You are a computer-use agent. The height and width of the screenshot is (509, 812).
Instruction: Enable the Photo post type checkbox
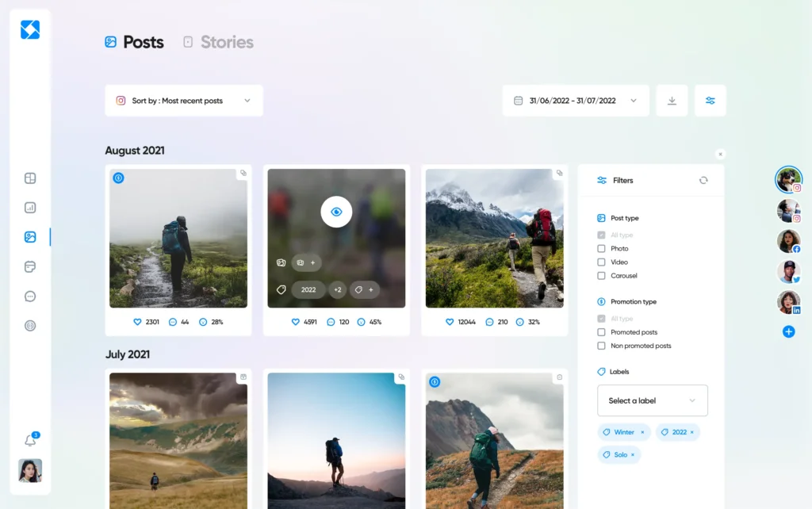(601, 249)
